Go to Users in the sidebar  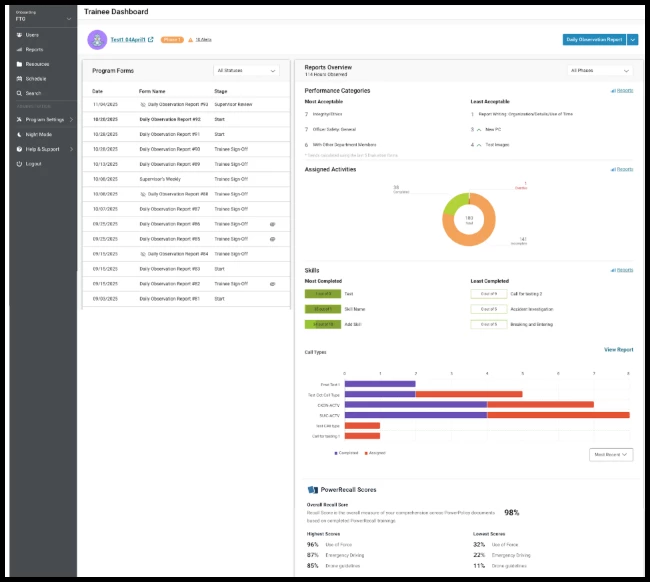(x=32, y=35)
